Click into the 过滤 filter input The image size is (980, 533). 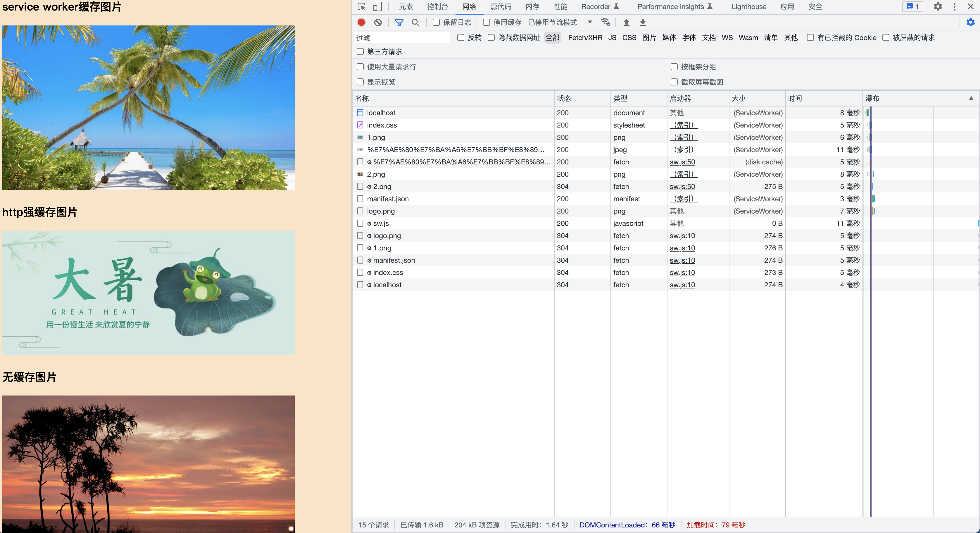click(x=402, y=38)
